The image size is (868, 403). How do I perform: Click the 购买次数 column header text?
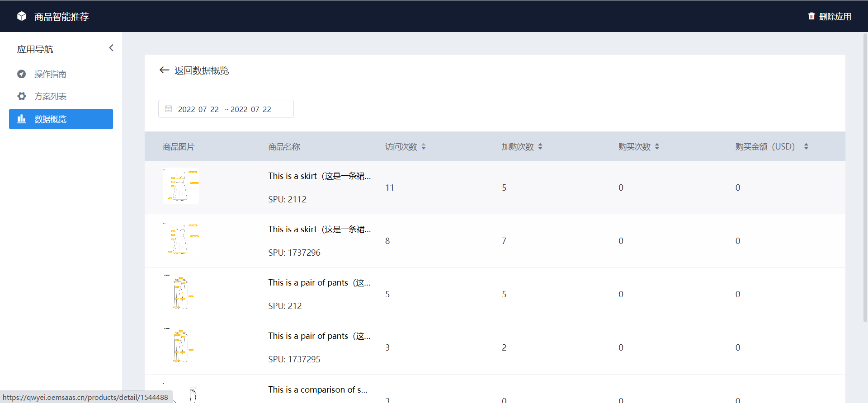point(634,147)
